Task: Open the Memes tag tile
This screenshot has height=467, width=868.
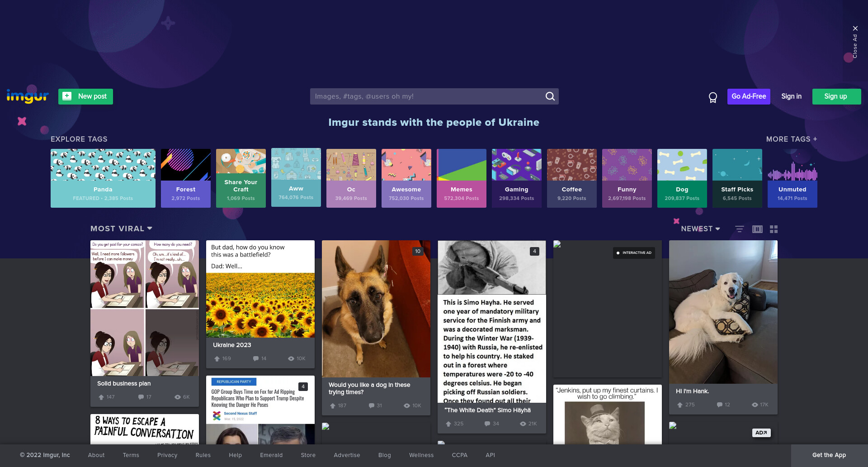Action: (462, 178)
